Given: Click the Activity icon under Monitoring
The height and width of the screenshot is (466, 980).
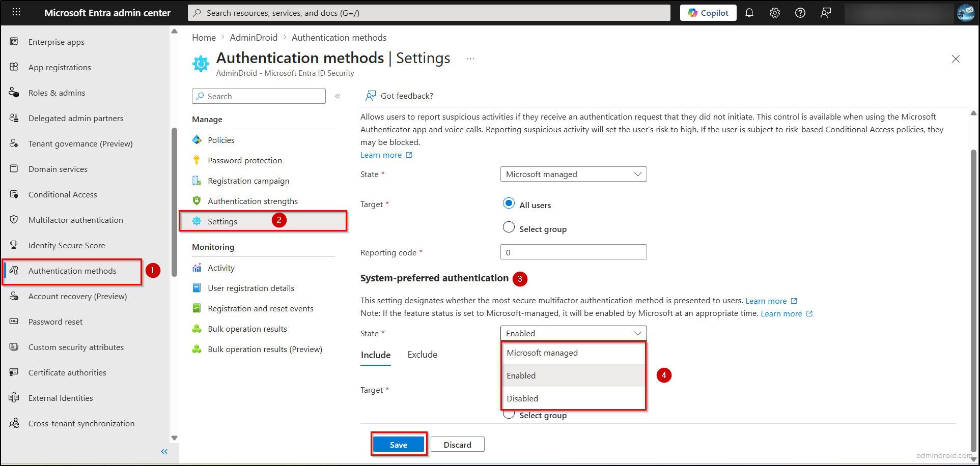Looking at the screenshot, I should click(197, 267).
